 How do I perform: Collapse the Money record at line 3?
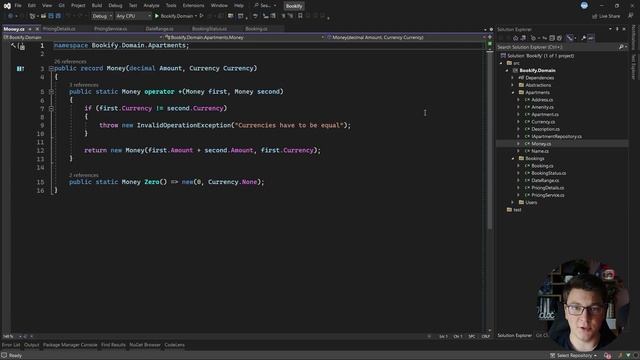click(51, 69)
